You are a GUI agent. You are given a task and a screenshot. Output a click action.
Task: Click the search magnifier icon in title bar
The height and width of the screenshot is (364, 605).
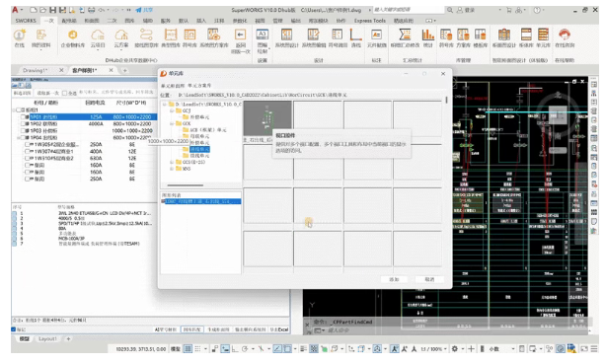coord(450,10)
